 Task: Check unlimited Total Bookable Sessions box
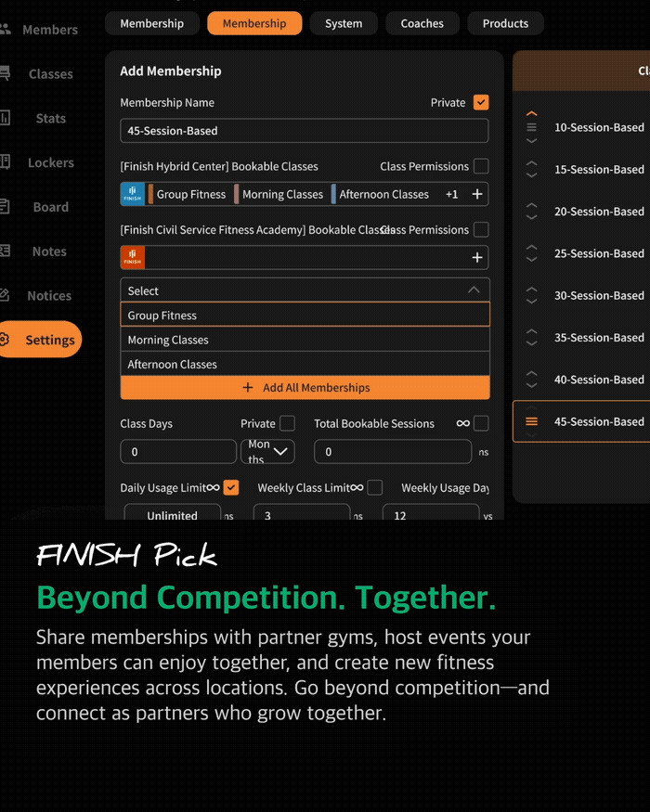pyautogui.click(x=481, y=423)
